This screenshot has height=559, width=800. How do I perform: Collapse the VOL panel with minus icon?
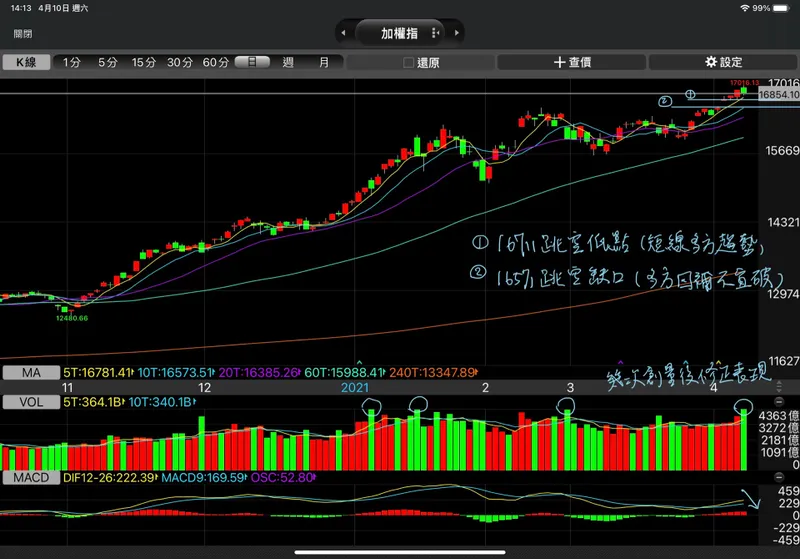tap(779, 401)
